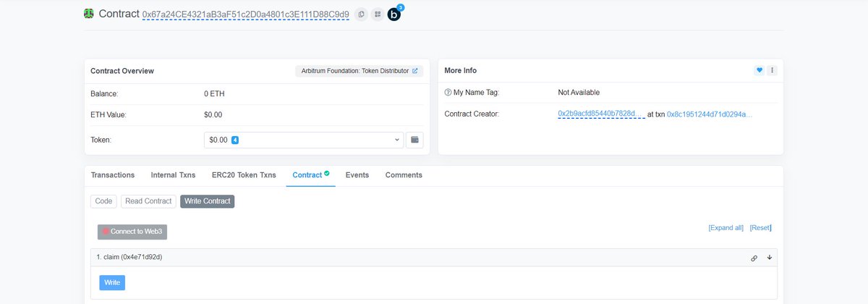The image size is (868, 304).
Task: Click the '1. claim (0x4e71d92d)' function header
Action: (x=434, y=257)
